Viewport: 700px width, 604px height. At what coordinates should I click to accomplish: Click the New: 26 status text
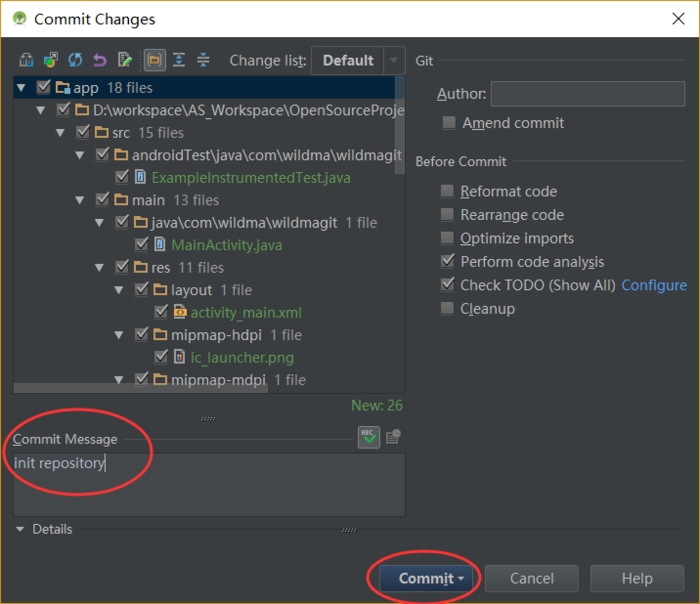point(376,405)
